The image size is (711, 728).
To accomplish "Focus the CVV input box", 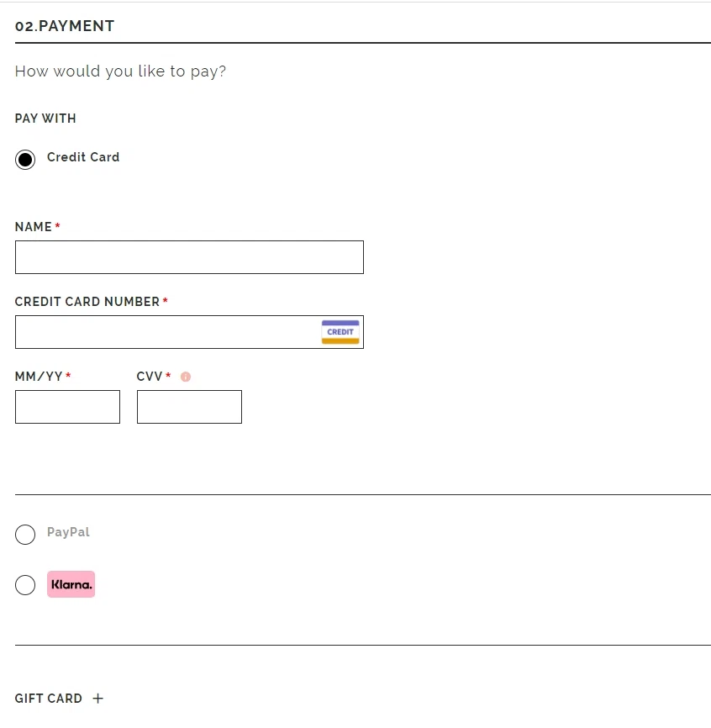I will [x=189, y=407].
